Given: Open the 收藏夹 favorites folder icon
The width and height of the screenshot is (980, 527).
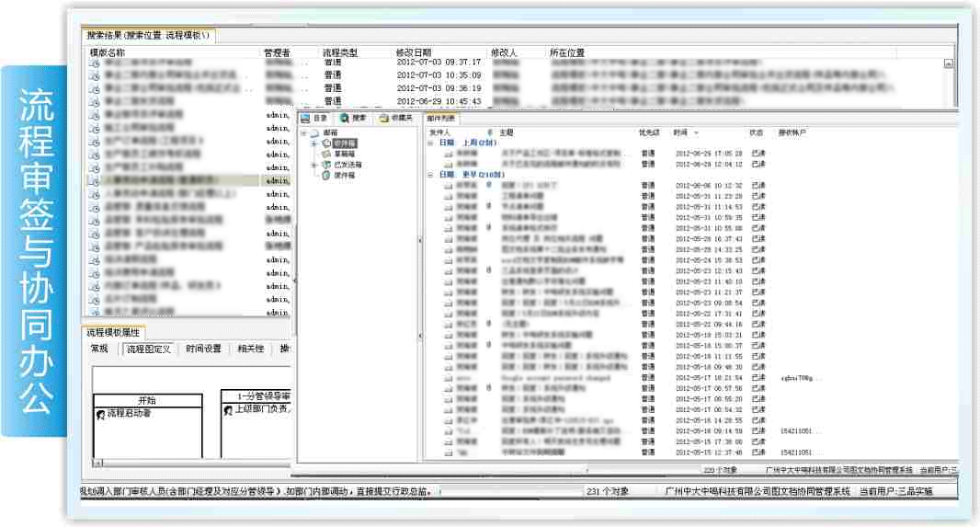Looking at the screenshot, I should click(383, 119).
